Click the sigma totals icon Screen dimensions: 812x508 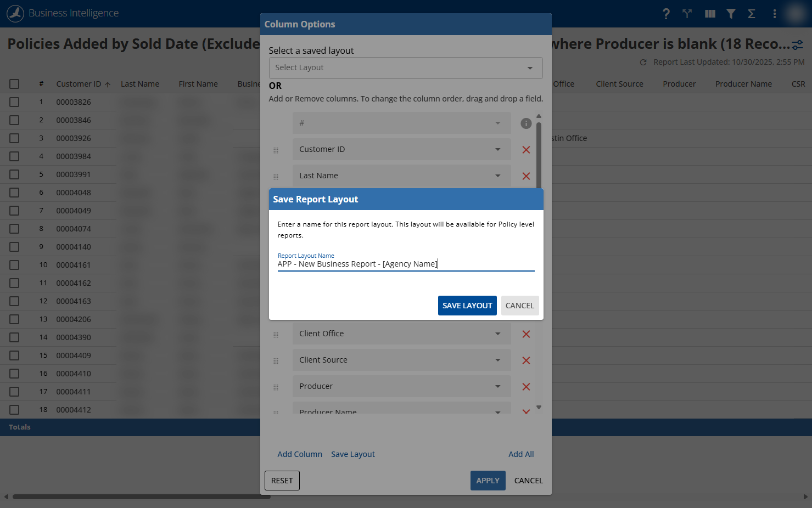pyautogui.click(x=752, y=14)
